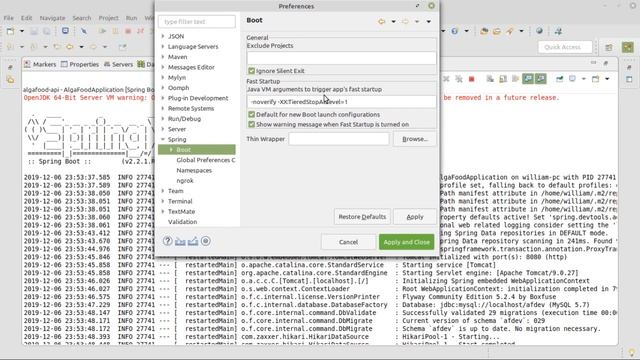Viewport: 640px width, 360px height.
Task: Open the Project menu
Action: coord(109,18)
